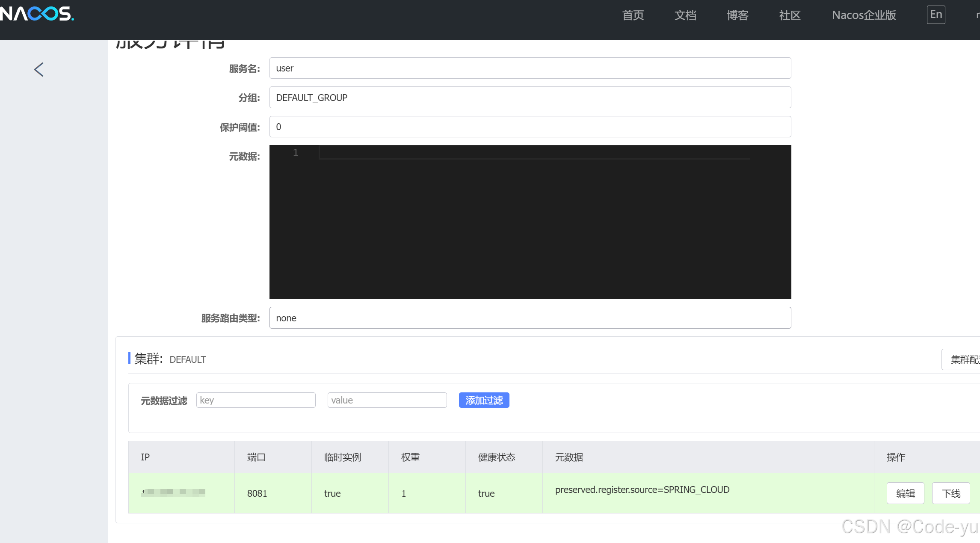Click the 元数据过滤 label
The width and height of the screenshot is (980, 543).
pyautogui.click(x=164, y=401)
